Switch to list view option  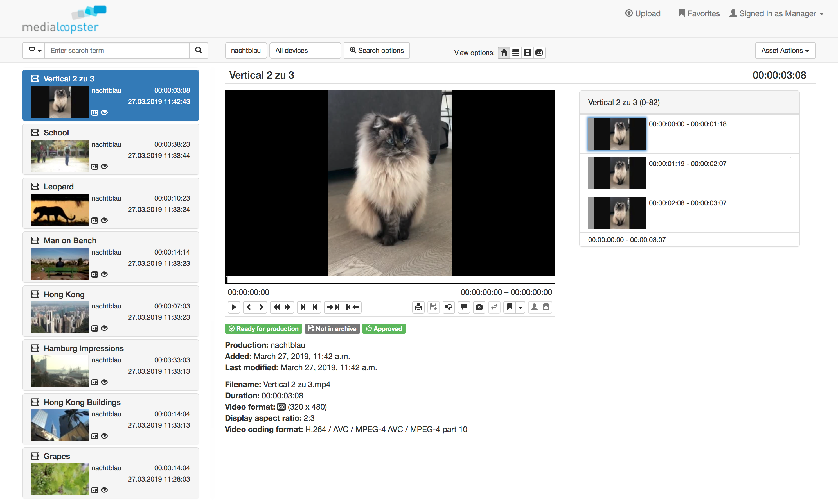(x=516, y=53)
